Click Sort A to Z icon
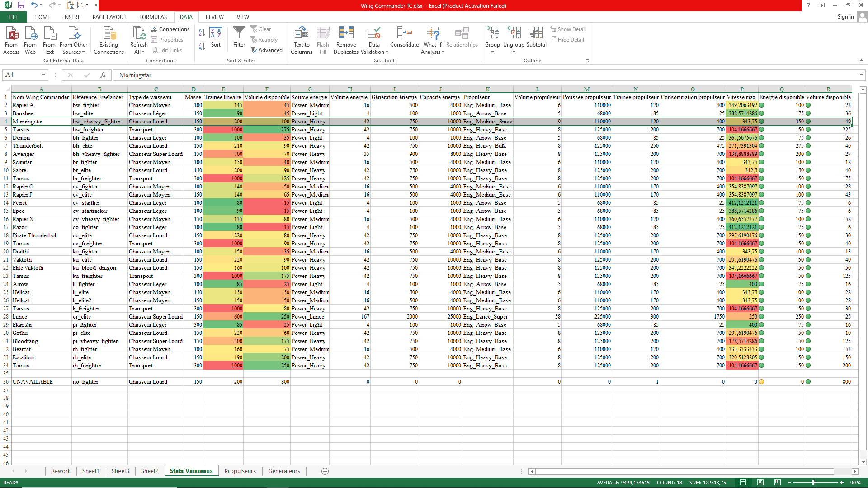This screenshot has width=868, height=488. (202, 33)
